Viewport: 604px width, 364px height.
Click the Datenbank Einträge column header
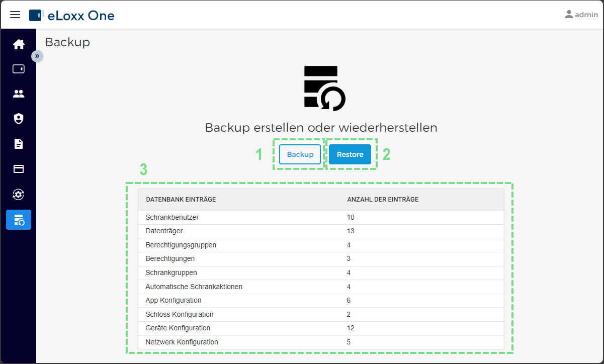click(x=181, y=200)
